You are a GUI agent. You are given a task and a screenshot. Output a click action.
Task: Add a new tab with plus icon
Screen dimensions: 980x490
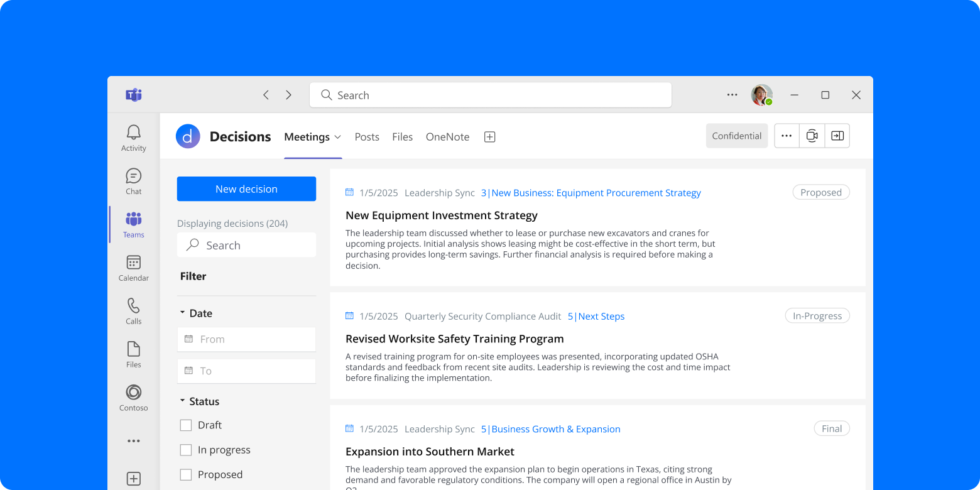tap(490, 137)
